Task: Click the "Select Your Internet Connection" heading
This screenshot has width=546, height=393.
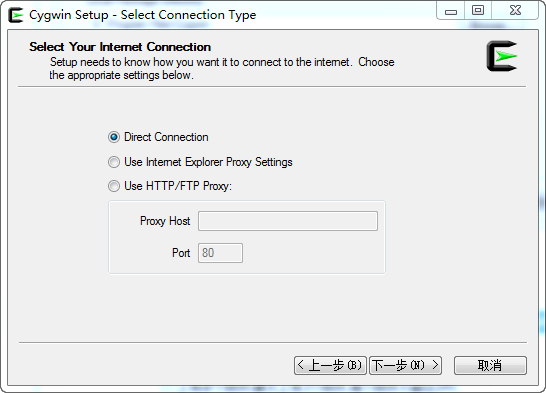Action: (x=120, y=47)
